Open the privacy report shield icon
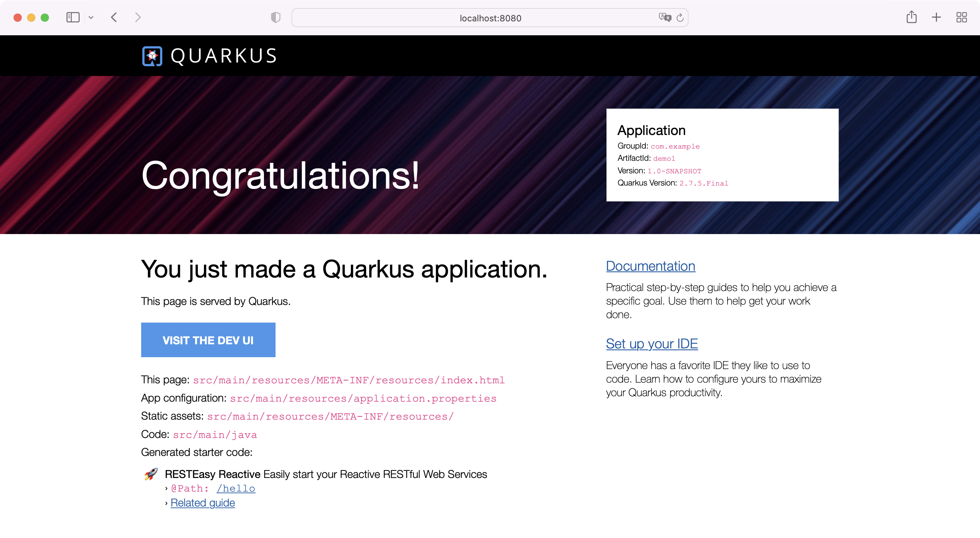Viewport: 980px width, 538px height. click(x=276, y=18)
